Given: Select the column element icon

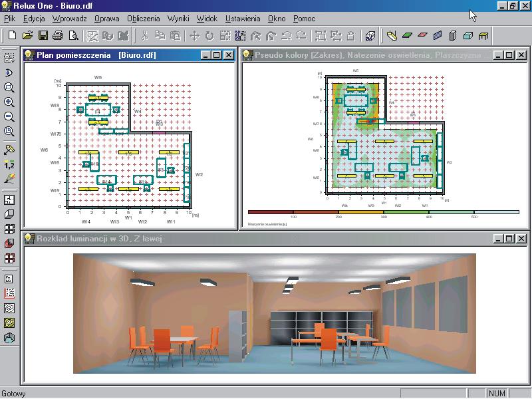Looking at the screenshot, I should (453, 35).
